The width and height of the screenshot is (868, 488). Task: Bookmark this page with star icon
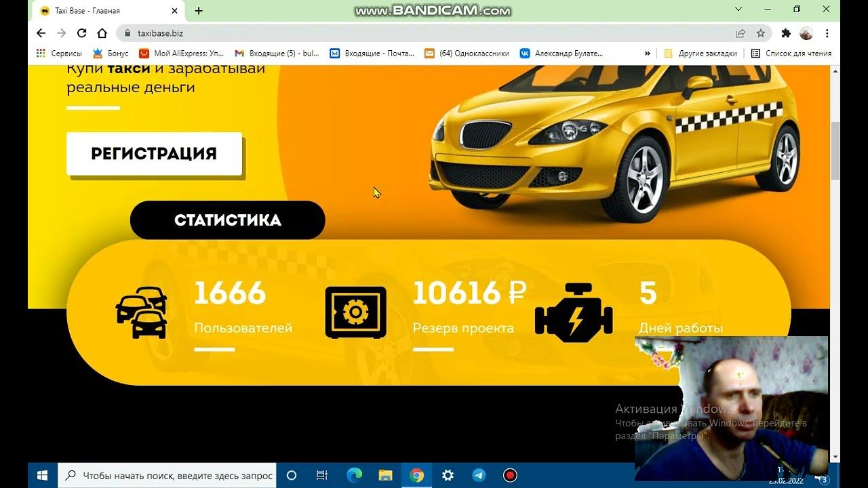point(761,33)
